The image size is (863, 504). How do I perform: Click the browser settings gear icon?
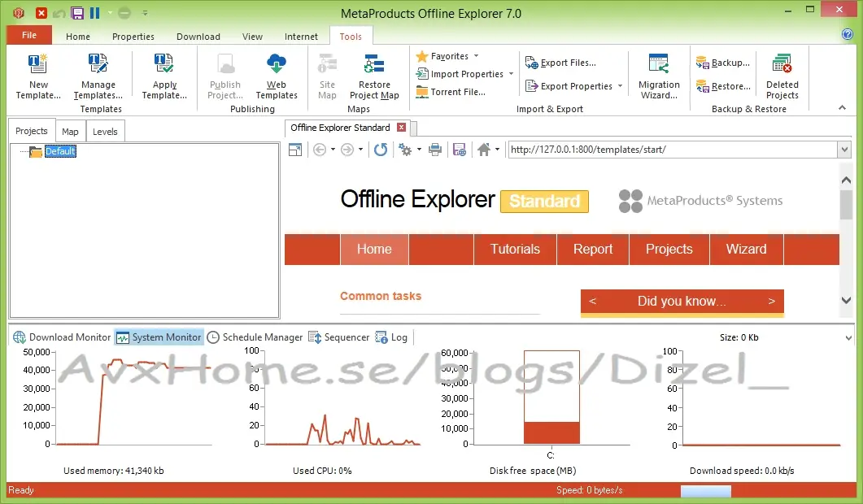click(x=406, y=150)
